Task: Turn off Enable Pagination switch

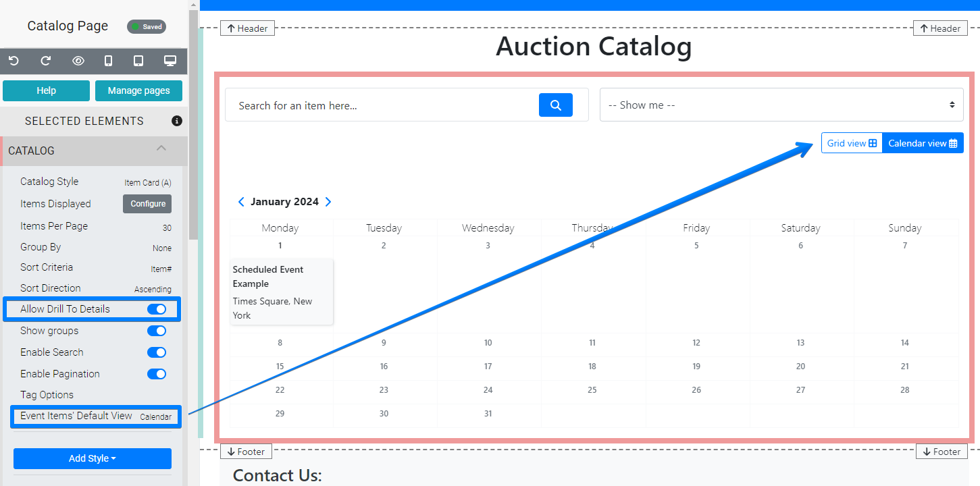Action: pyautogui.click(x=157, y=374)
